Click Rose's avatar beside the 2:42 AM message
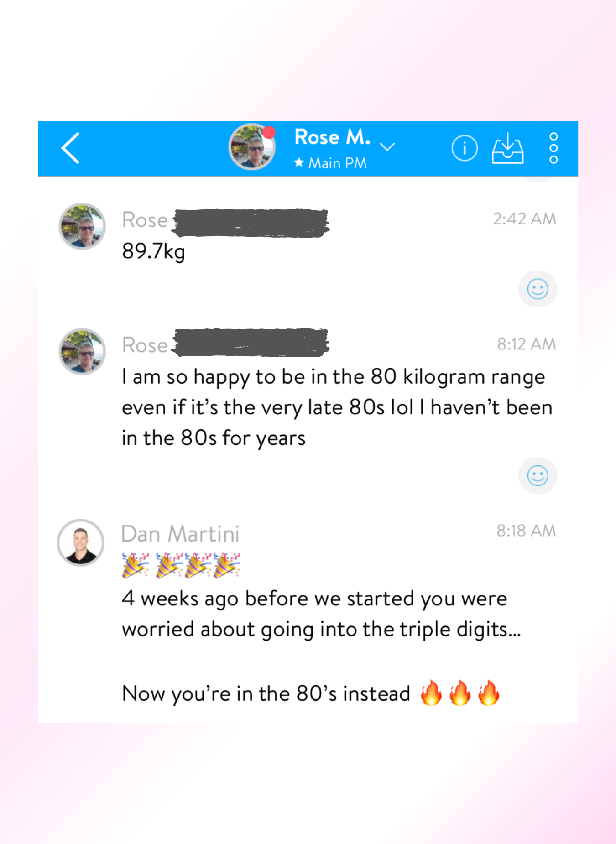The image size is (616, 844). click(x=82, y=226)
